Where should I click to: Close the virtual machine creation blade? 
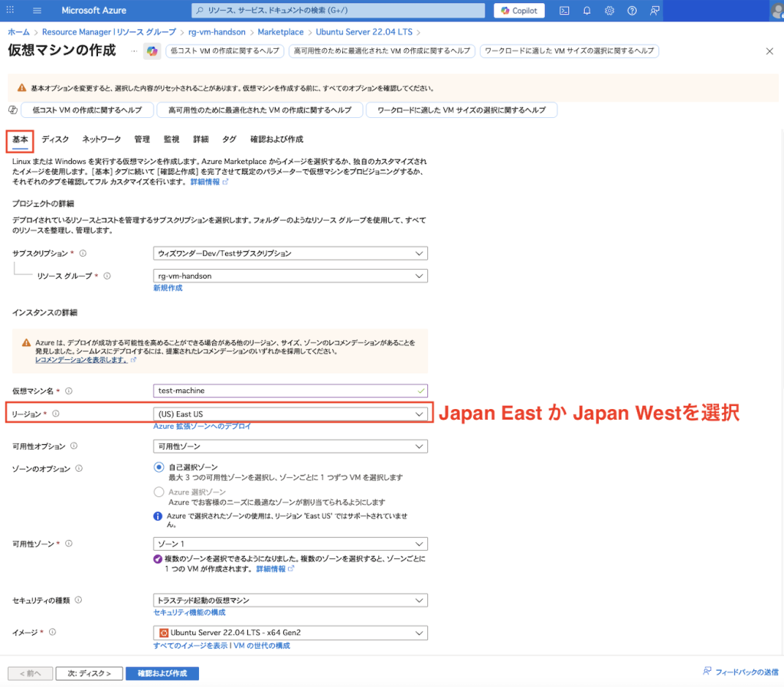(x=769, y=51)
